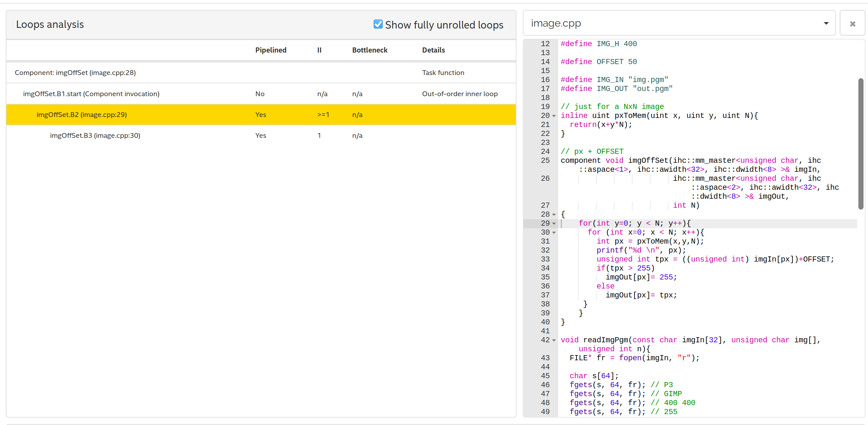Screen dimensions: 868x425
Task: Click the char s[64] declaration line
Action: pos(594,376)
